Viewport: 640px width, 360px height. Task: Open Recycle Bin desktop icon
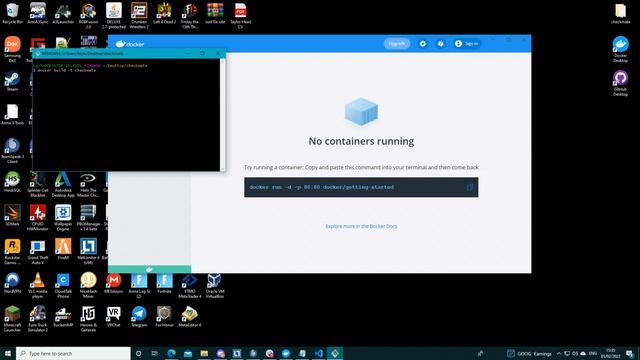(12, 13)
